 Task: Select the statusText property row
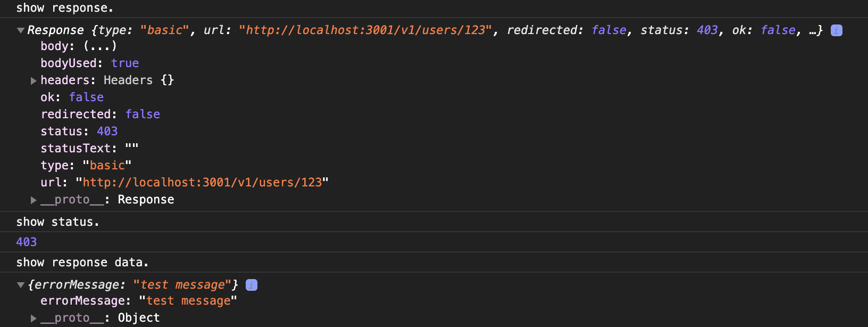tap(89, 149)
